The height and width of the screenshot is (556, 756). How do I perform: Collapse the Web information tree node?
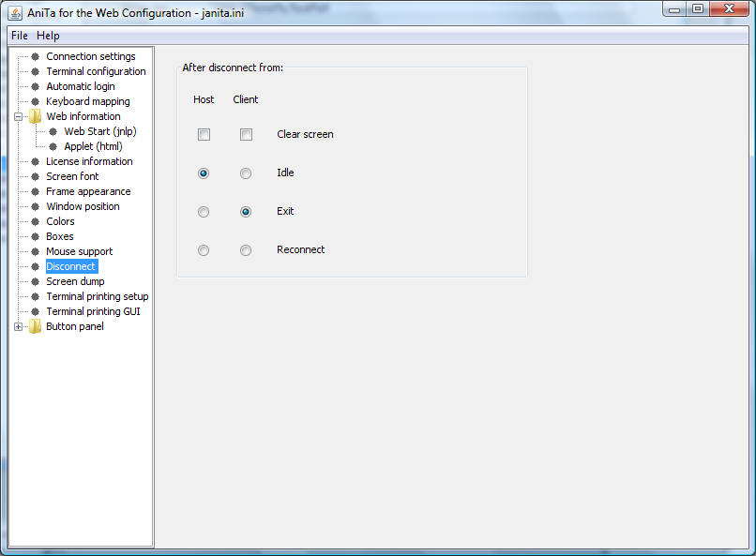[18, 116]
